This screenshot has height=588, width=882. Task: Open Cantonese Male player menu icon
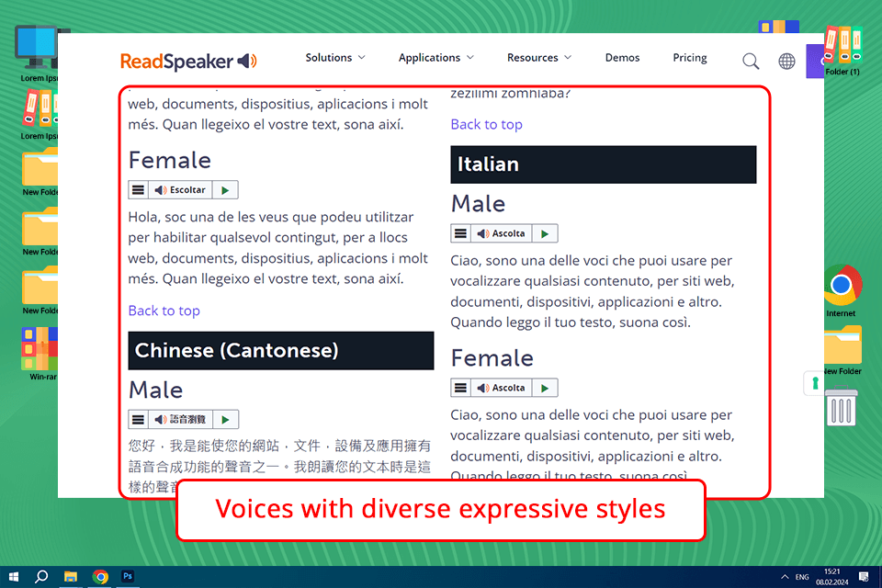click(x=138, y=419)
